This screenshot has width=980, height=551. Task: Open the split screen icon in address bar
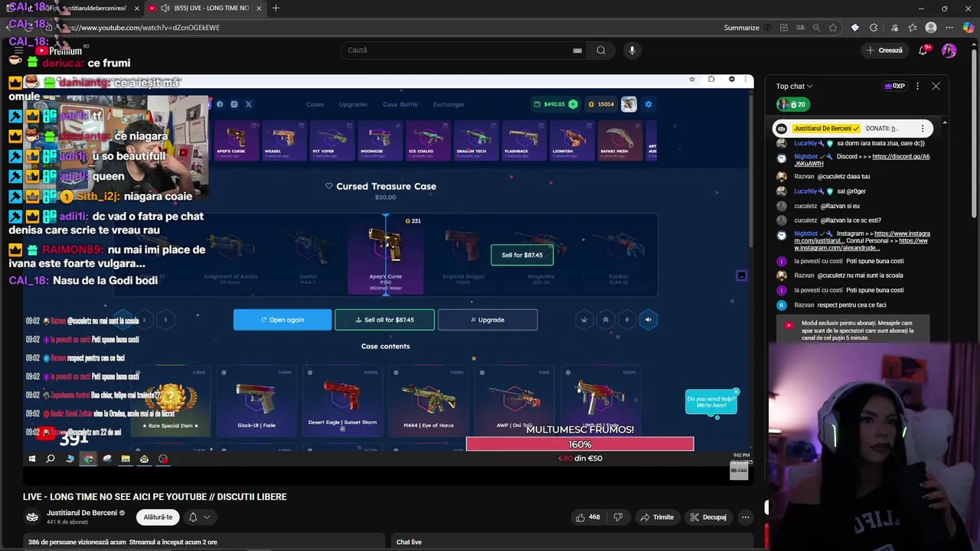(x=784, y=28)
